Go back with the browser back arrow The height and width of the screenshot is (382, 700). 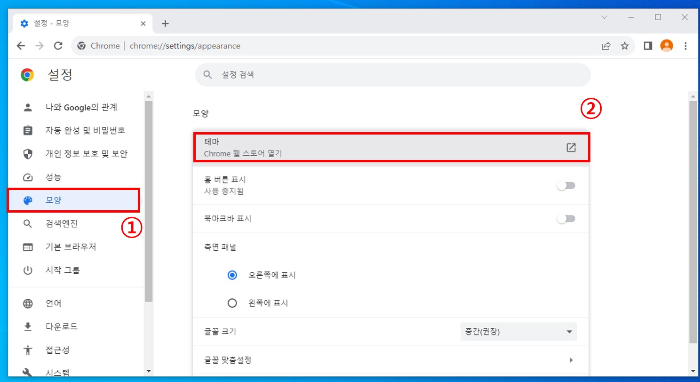pos(21,46)
